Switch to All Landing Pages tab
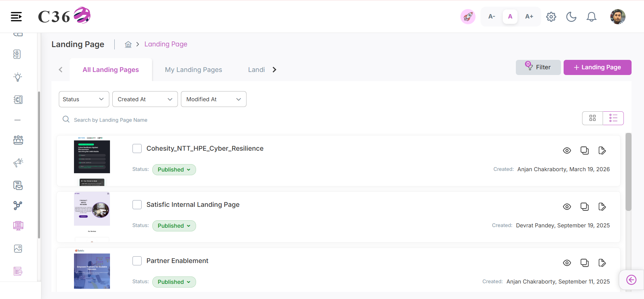The height and width of the screenshot is (299, 644). tap(111, 70)
